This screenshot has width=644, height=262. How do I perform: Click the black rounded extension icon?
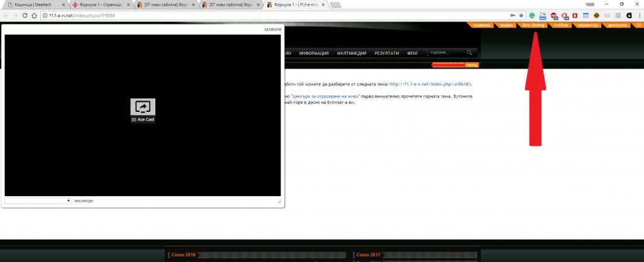pos(629,16)
